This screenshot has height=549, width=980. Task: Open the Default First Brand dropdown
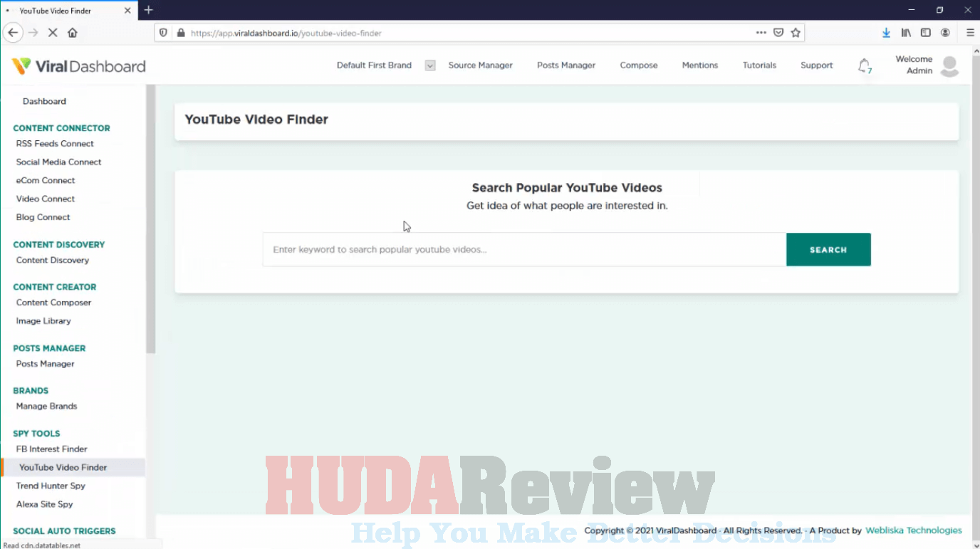(429, 65)
